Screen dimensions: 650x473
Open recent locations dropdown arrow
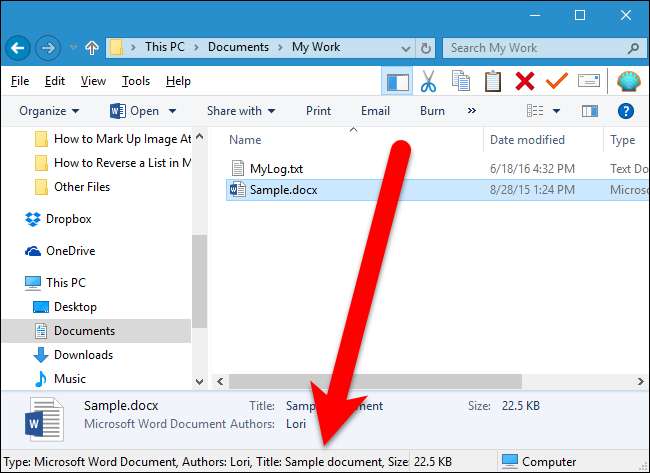[x=73, y=47]
